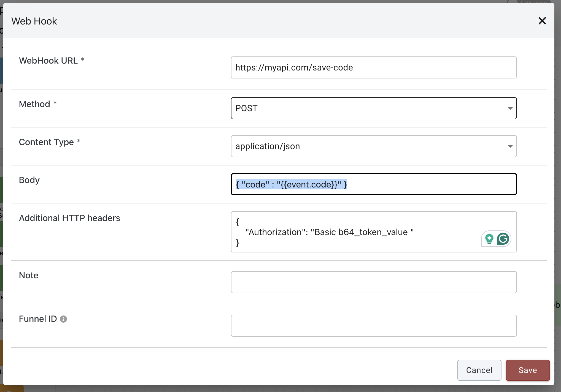Click the Content Type label

(46, 142)
